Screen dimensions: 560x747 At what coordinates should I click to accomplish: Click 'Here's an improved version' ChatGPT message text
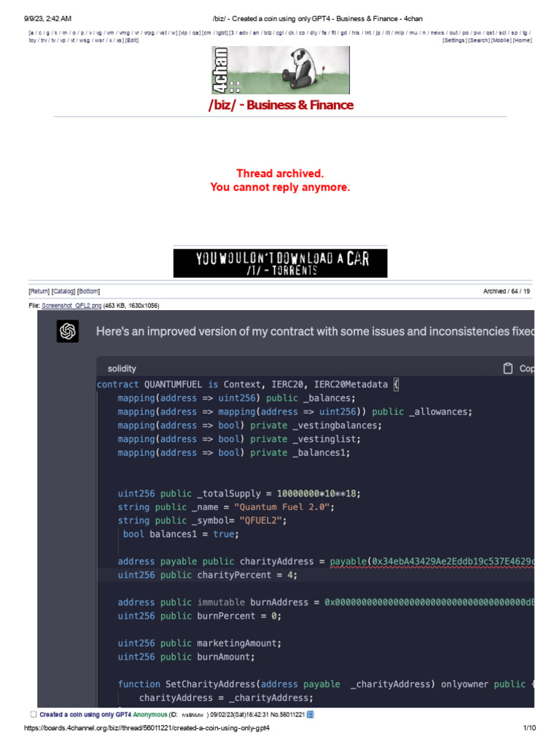point(315,332)
